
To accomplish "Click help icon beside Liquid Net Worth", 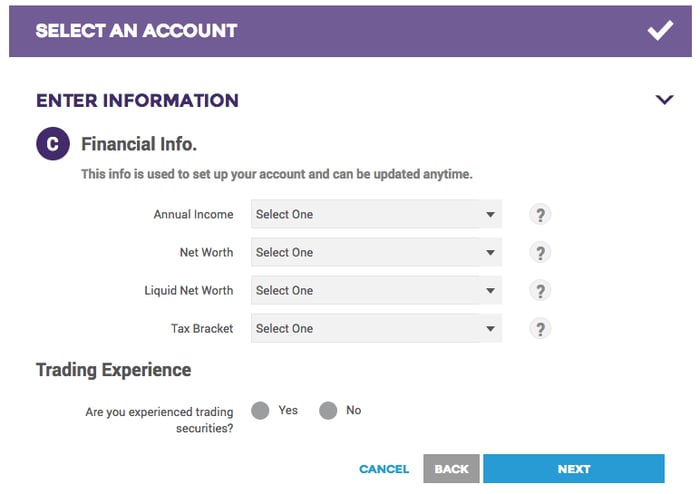I will pos(540,291).
